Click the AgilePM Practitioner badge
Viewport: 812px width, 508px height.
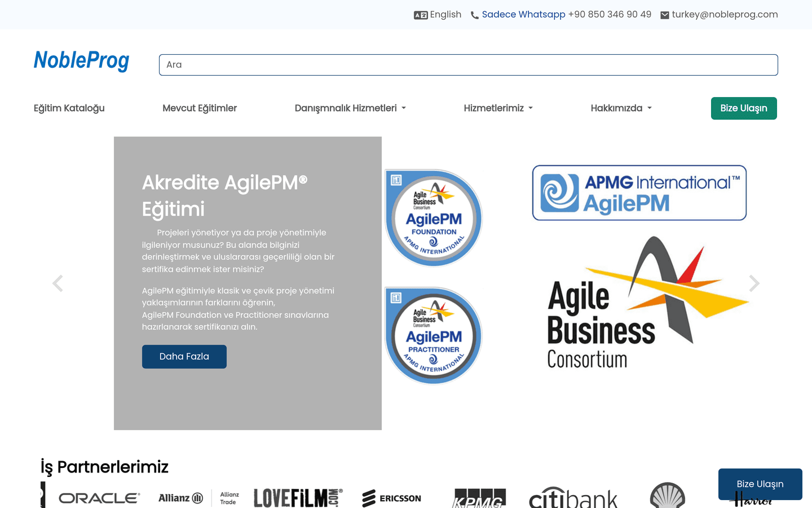(x=434, y=336)
